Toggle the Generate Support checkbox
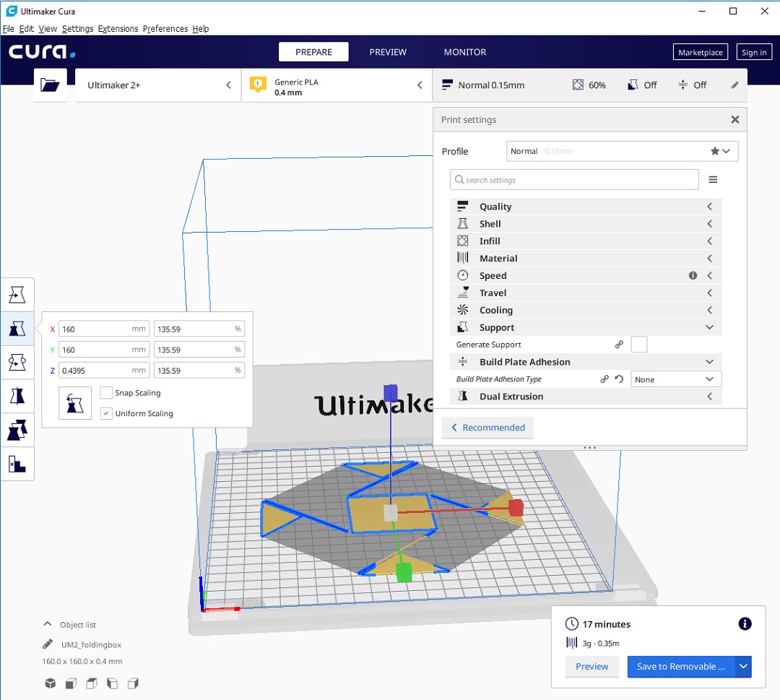Screen dimensions: 780x700 pos(638,345)
